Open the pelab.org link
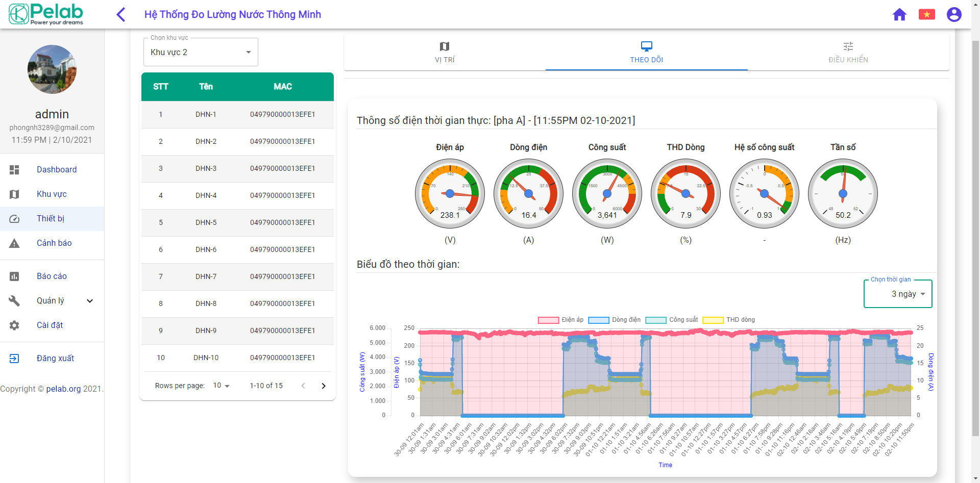This screenshot has width=980, height=483. [63, 389]
